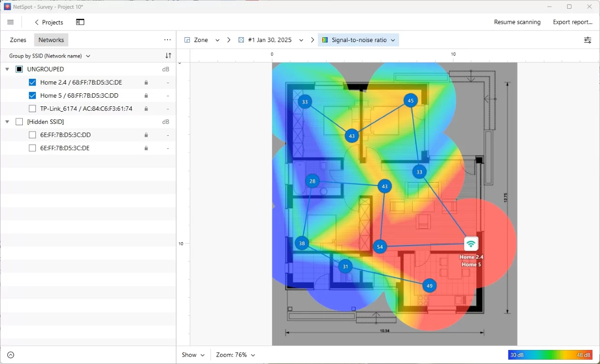The height and width of the screenshot is (364, 600).
Task: Expand the Group by SSID dropdown
Action: [x=50, y=56]
